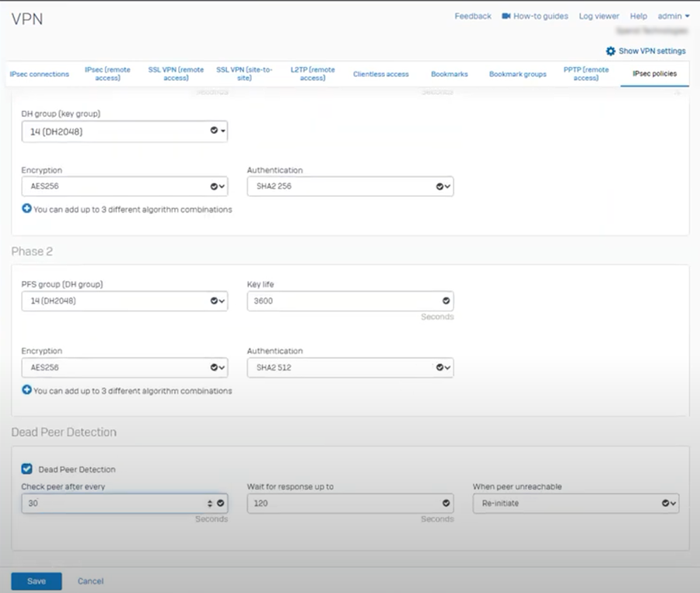Switch to the PPTP (remote access) tab
Viewport: 700px width, 593px height.
[586, 74]
